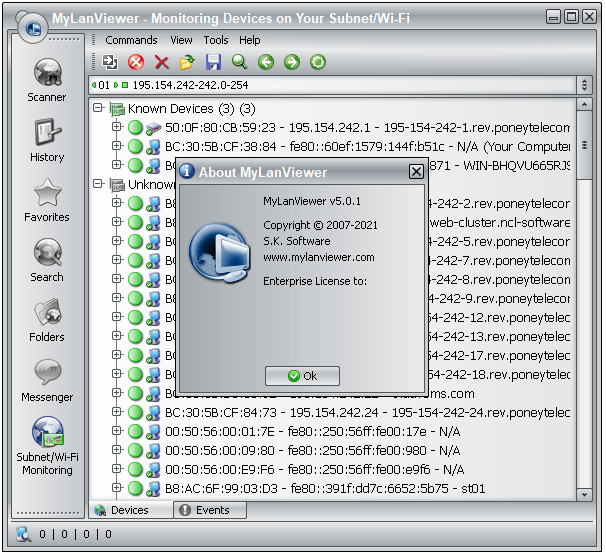Screen dimensions: 606x553
Task: Open the Search panel in sidebar
Action: (x=47, y=260)
